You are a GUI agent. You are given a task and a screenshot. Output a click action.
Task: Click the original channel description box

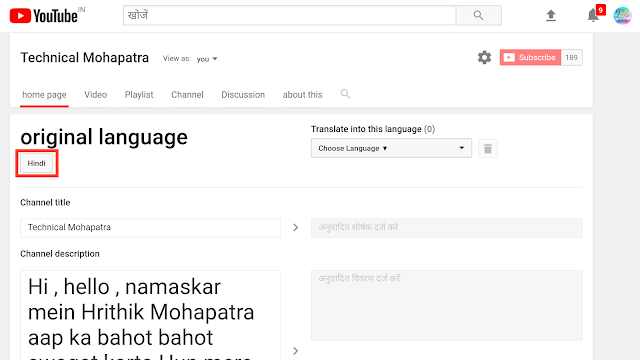[150, 315]
